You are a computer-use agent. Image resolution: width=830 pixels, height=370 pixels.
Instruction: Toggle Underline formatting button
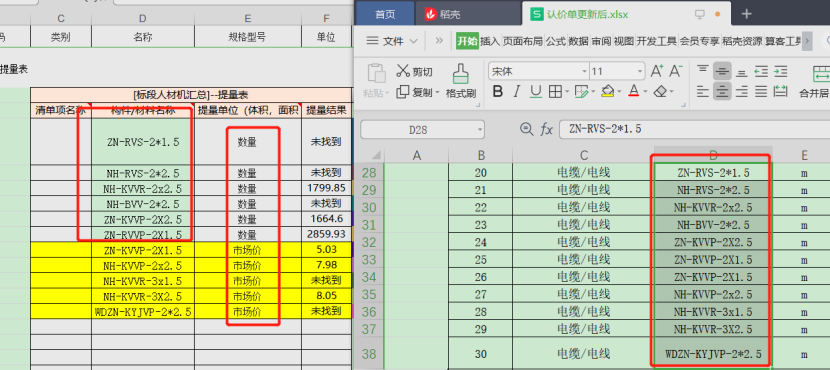[x=536, y=92]
